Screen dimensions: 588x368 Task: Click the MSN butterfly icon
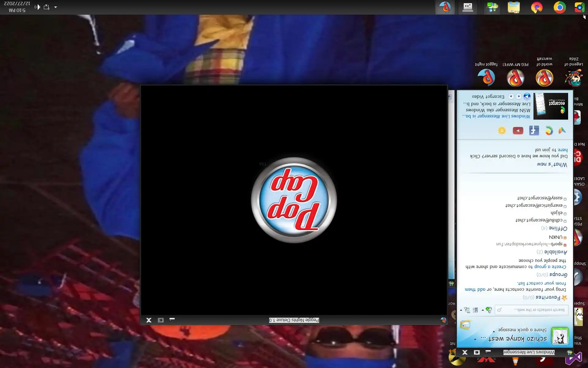point(562,131)
